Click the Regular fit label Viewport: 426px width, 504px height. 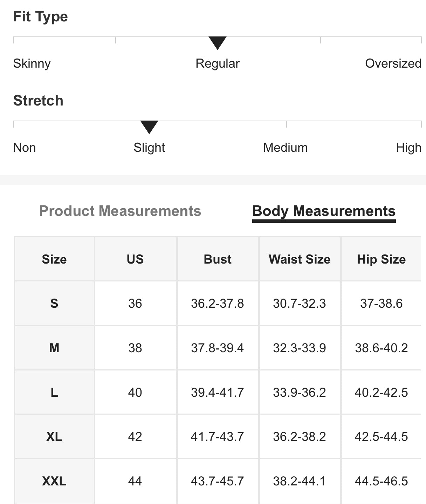(217, 63)
